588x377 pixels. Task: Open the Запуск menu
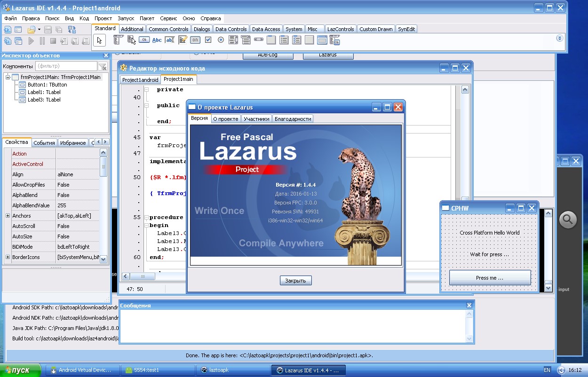[x=126, y=18]
